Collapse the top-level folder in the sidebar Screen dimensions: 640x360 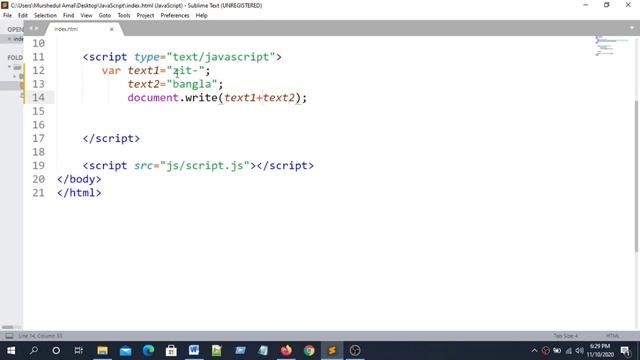[9, 67]
